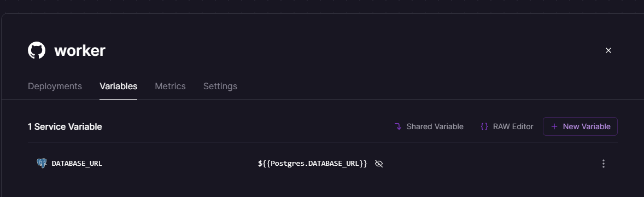This screenshot has height=197, width=644.
Task: Select the Variables tab
Action: click(x=118, y=86)
